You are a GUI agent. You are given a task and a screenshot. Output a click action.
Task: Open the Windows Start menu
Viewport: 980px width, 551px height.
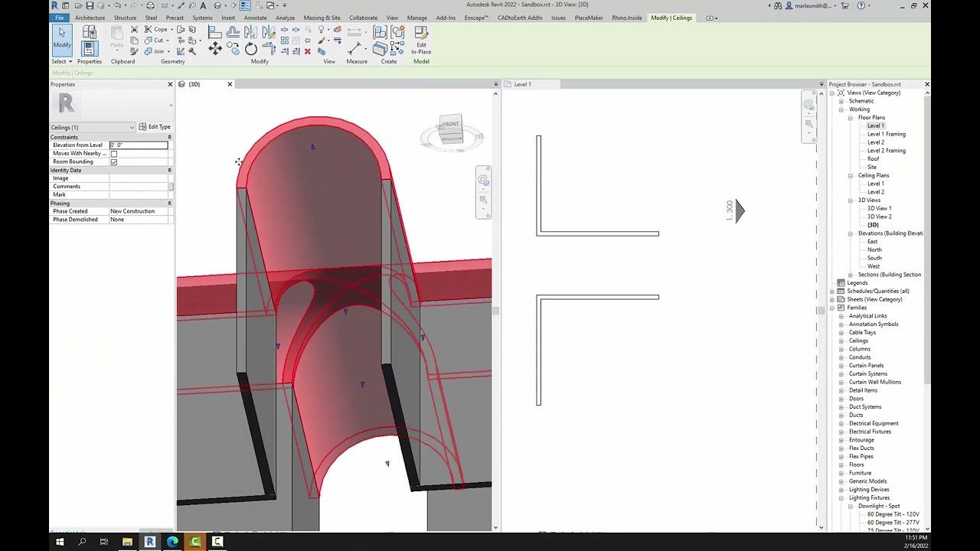[59, 542]
